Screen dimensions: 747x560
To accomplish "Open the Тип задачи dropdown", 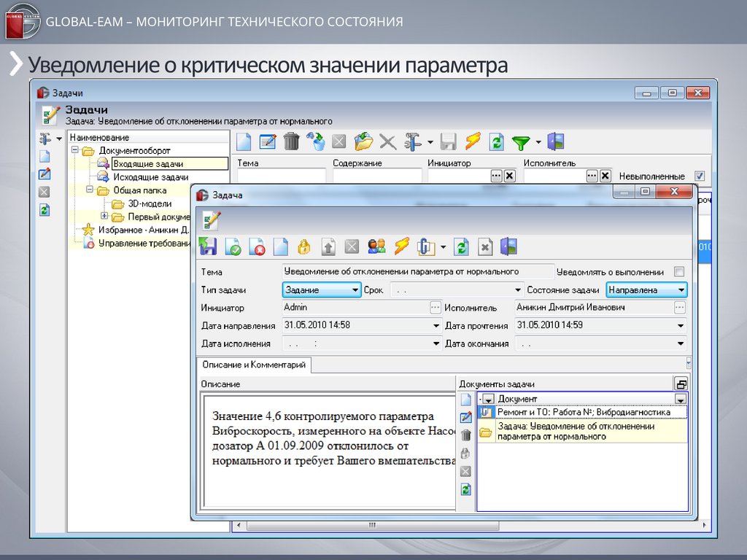I will pyautogui.click(x=355, y=290).
